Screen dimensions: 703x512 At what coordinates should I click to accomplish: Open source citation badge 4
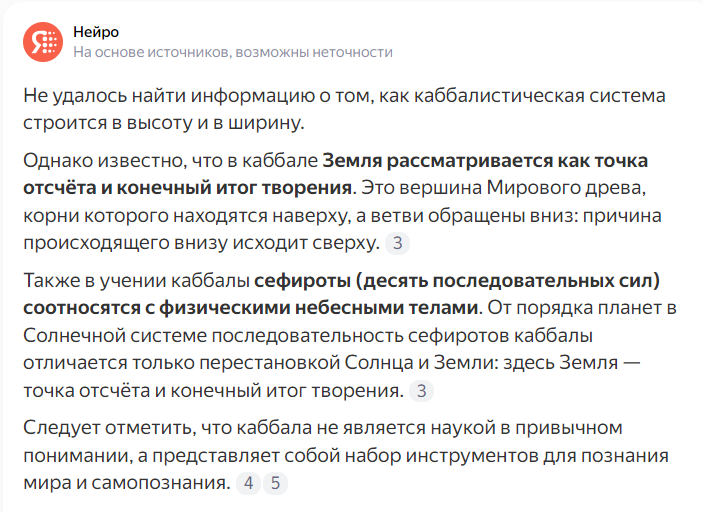(248, 483)
